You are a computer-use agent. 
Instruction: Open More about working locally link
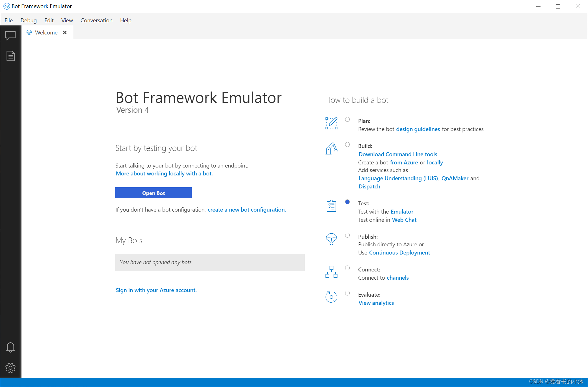164,173
